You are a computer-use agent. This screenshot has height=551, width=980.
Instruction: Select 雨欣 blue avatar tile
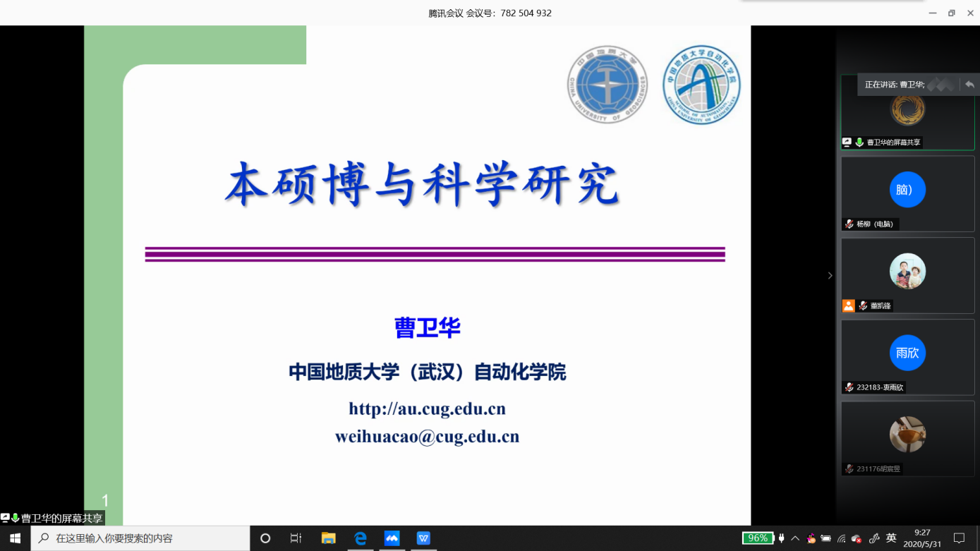907,353
